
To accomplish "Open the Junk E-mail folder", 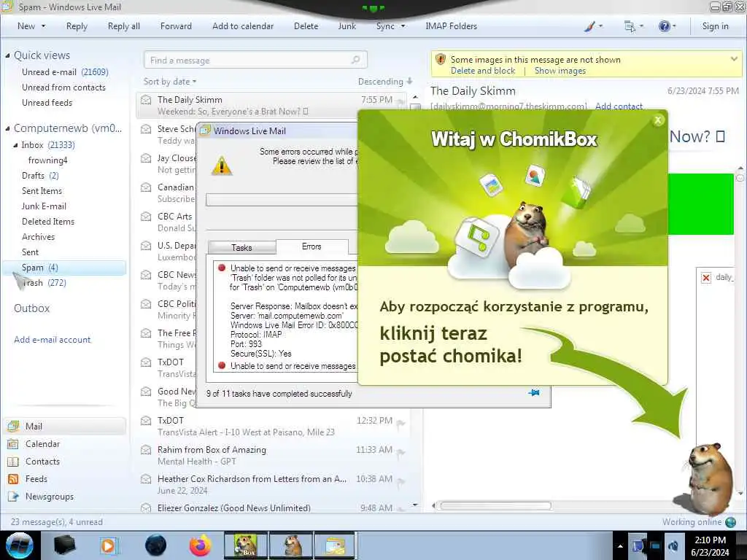I will (44, 206).
